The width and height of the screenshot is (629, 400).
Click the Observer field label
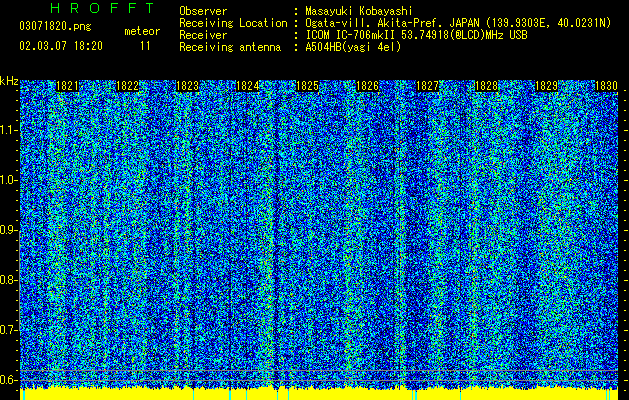(x=203, y=11)
